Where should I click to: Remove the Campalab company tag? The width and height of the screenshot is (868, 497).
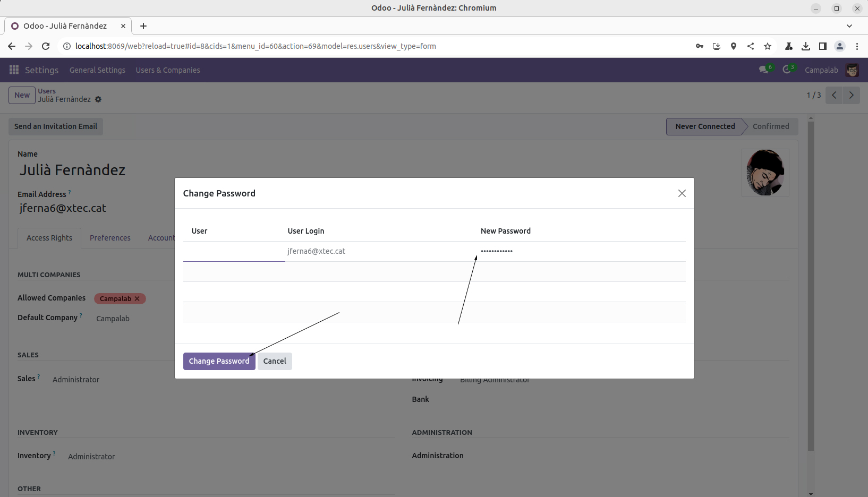(x=137, y=298)
